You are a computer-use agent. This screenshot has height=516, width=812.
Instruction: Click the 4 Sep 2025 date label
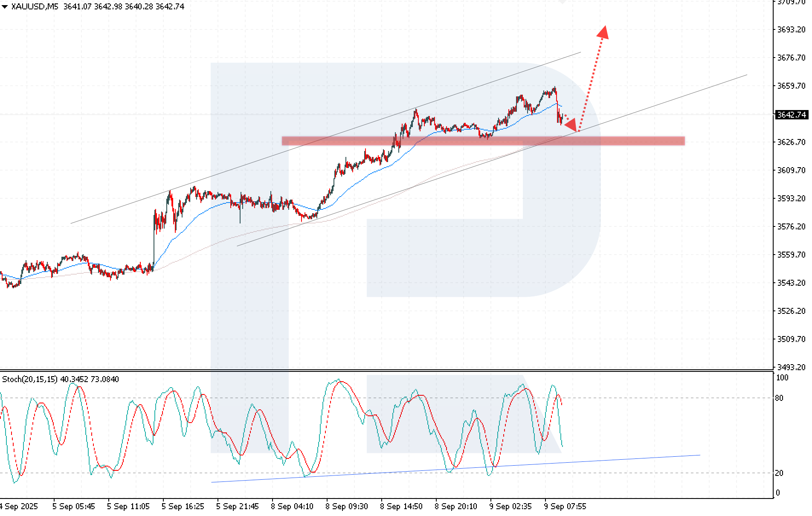19,506
